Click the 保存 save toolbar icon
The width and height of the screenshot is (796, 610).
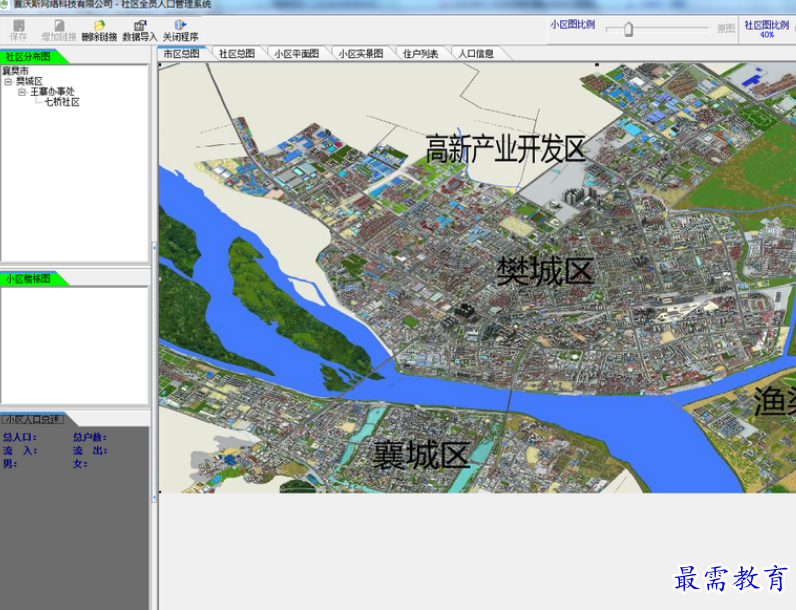(18, 30)
